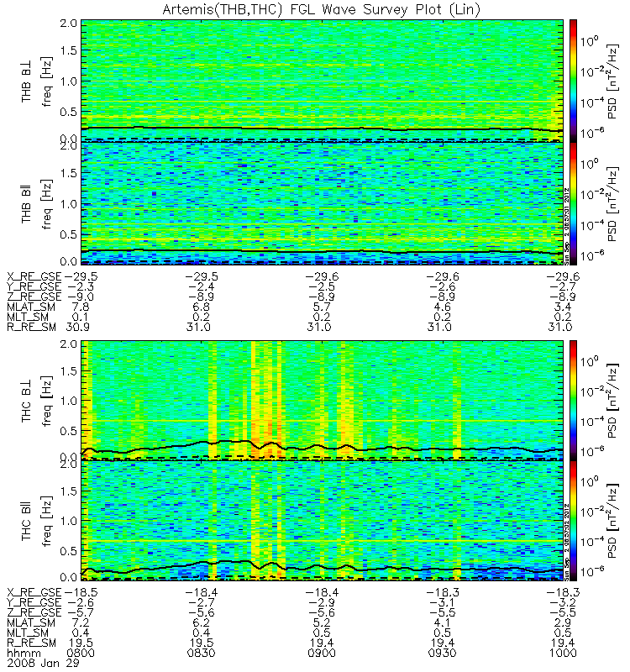Click the color bar beside the THB B∥ panel

tap(573, 203)
